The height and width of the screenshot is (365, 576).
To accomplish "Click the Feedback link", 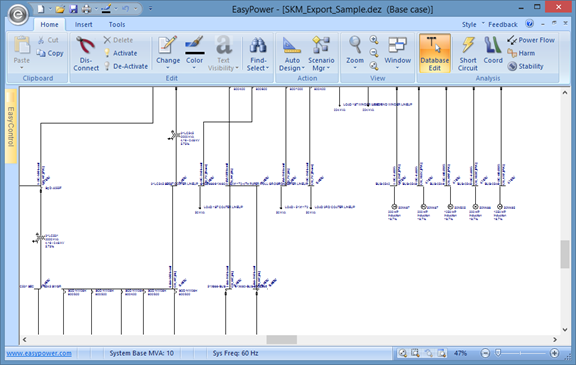I will (x=503, y=24).
